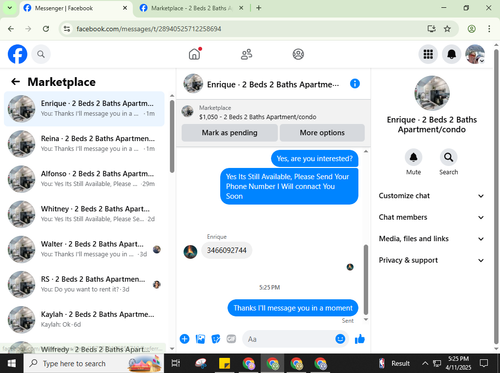Image resolution: width=500 pixels, height=373 pixels.
Task: Click the phone number message 3466092744
Action: (227, 250)
